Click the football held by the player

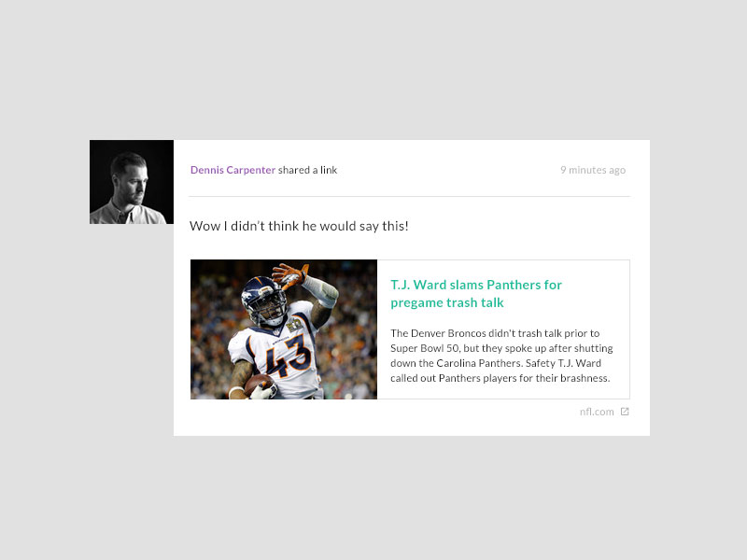pyautogui.click(x=258, y=384)
